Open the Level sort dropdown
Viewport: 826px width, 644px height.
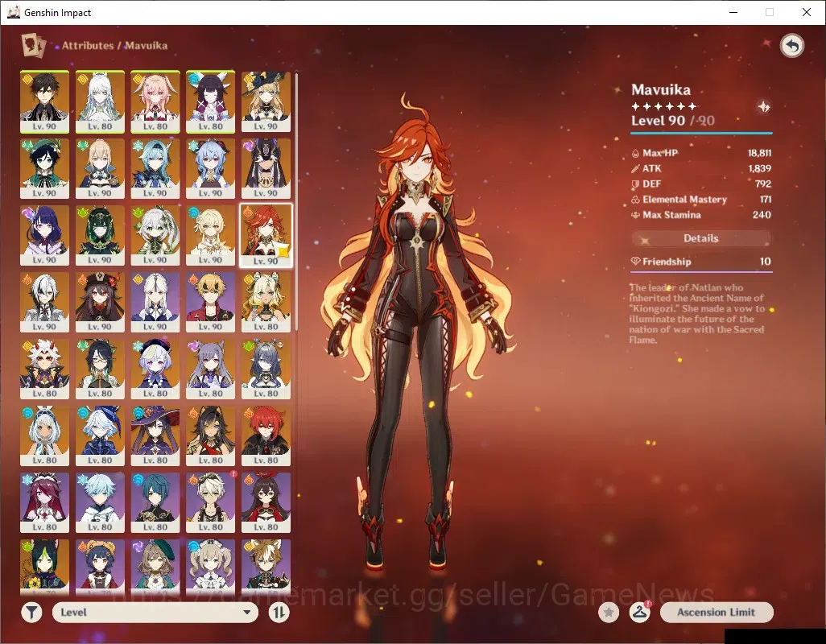[x=155, y=613]
